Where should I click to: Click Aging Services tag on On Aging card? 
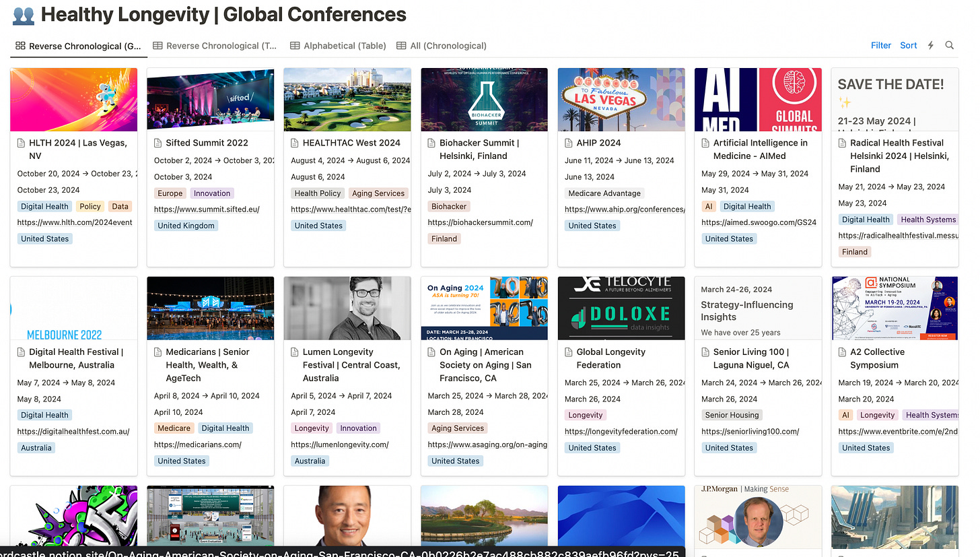[x=458, y=428]
